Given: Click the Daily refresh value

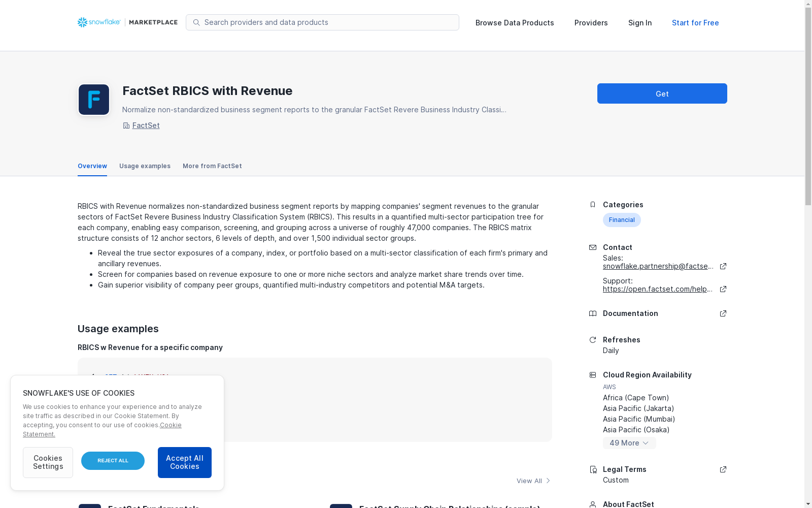Looking at the screenshot, I should click(611, 351).
